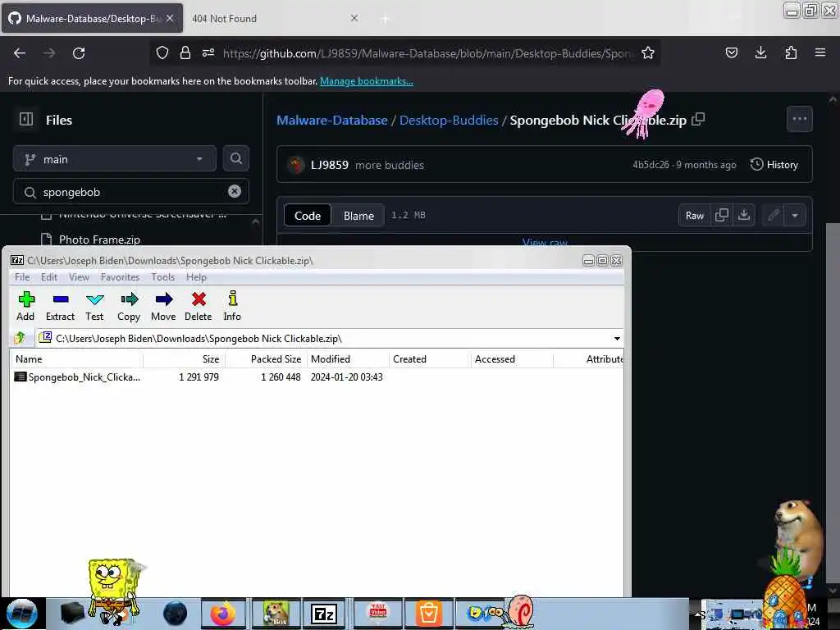This screenshot has height=630, width=840.
Task: Expand more edit options dropdown arrow
Action: point(795,216)
